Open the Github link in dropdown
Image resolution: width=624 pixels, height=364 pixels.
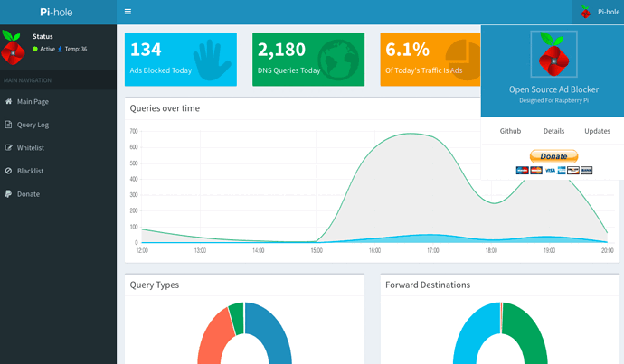[x=510, y=131]
